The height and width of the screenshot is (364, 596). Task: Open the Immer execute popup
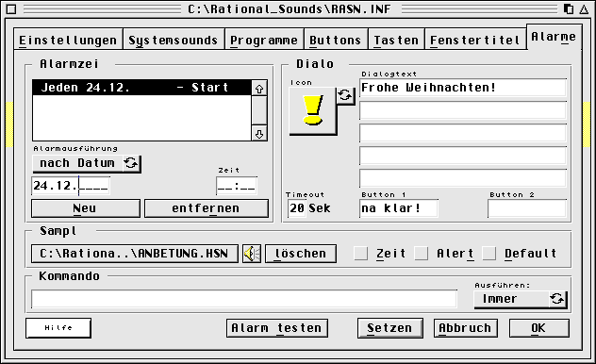click(511, 299)
